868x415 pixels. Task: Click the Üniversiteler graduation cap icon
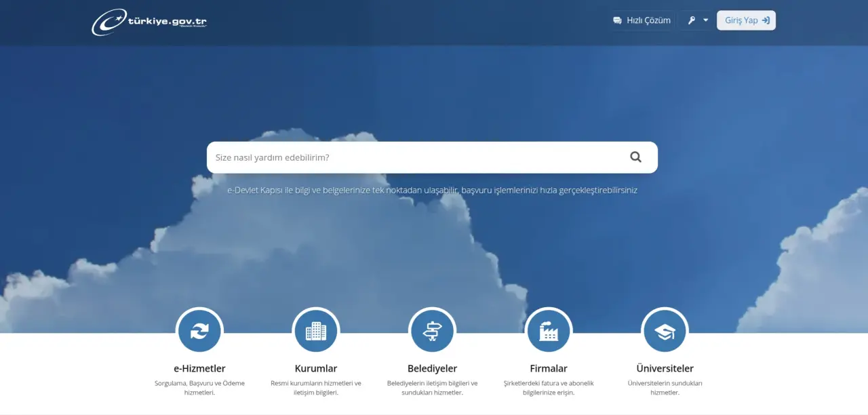tap(665, 331)
